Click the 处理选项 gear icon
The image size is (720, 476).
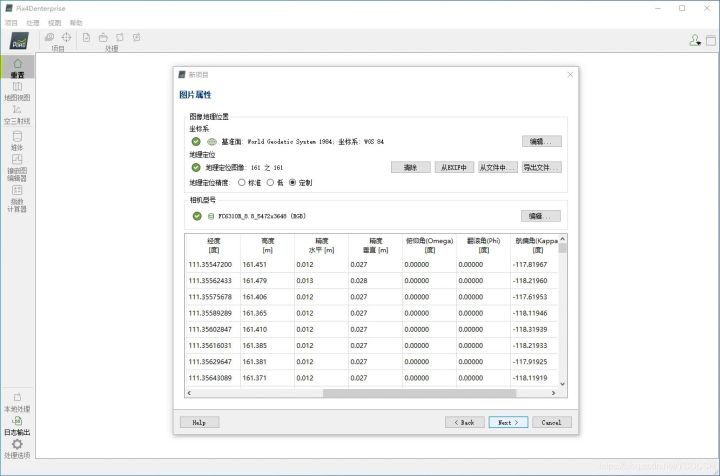[17, 447]
